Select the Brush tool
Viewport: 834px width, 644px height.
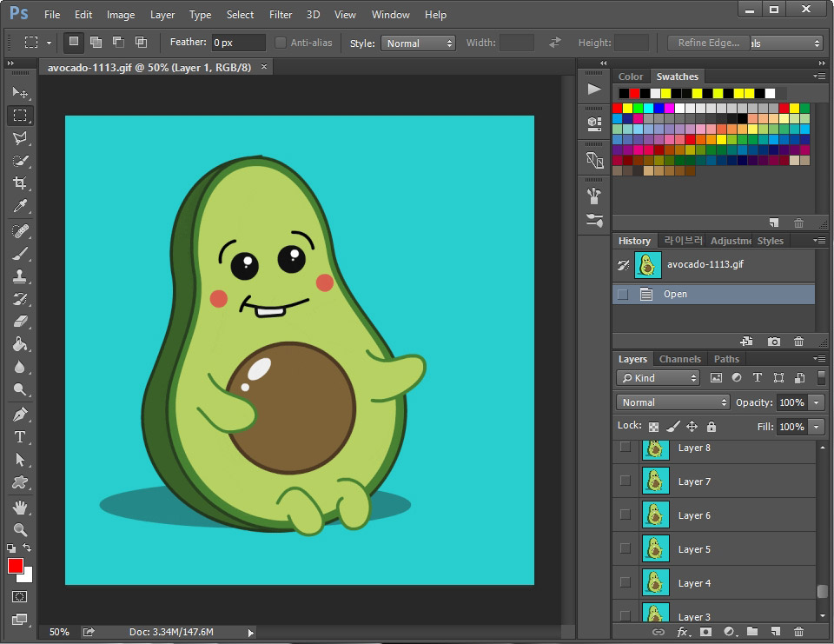(20, 254)
